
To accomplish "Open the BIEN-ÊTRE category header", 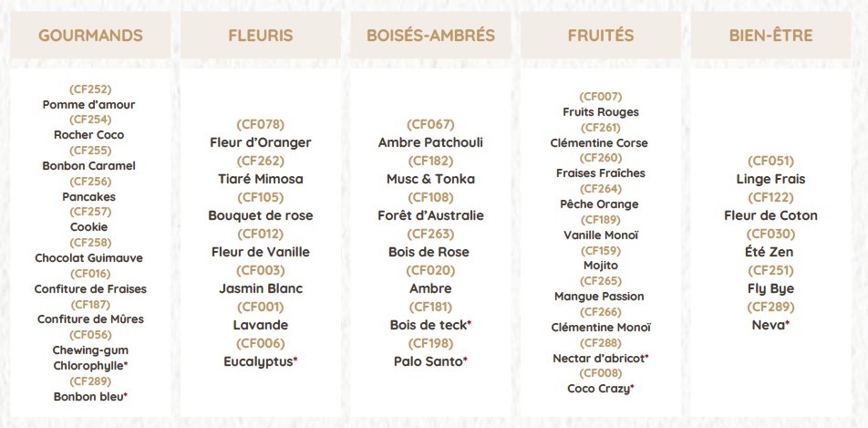I will pos(770,36).
